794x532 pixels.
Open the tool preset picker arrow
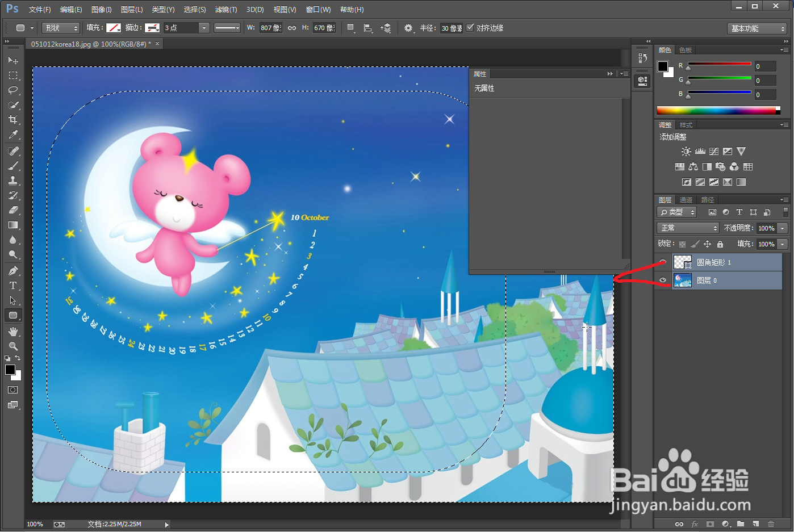[x=32, y=28]
